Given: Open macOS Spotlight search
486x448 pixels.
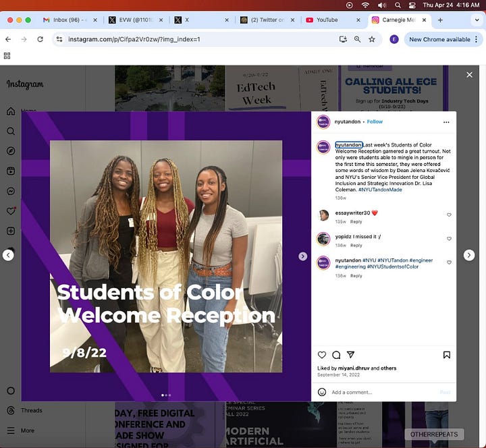Looking at the screenshot, I should click(x=398, y=5).
